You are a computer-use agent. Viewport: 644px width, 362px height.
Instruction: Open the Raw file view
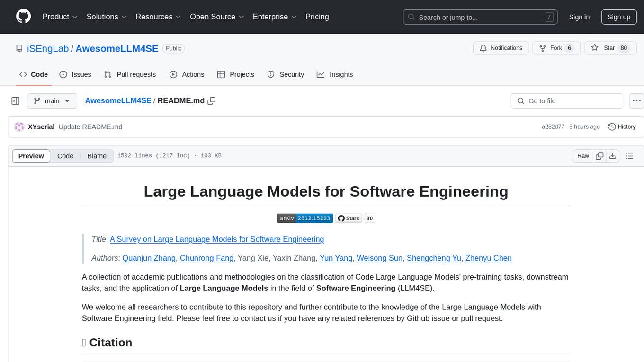(x=583, y=156)
